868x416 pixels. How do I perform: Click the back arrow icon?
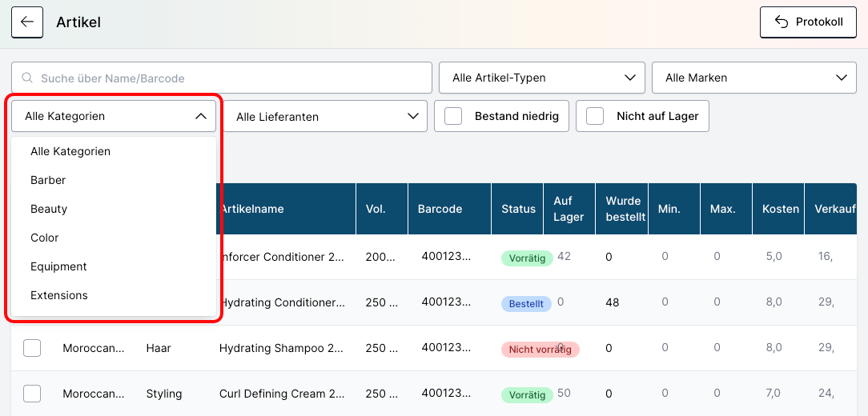coord(26,22)
